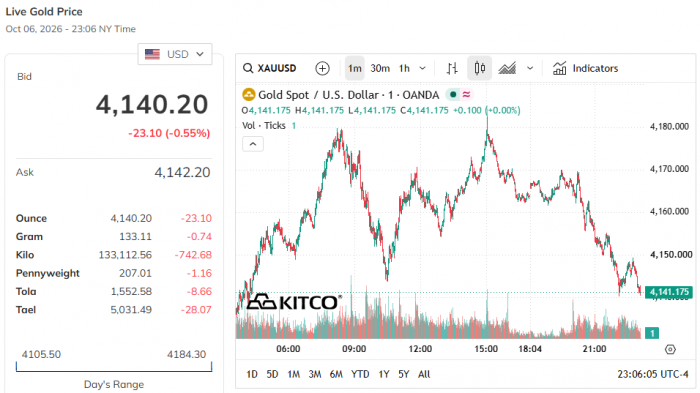Expand the chart style dropdown arrow
Screen dimensions: 700x393
tap(530, 68)
